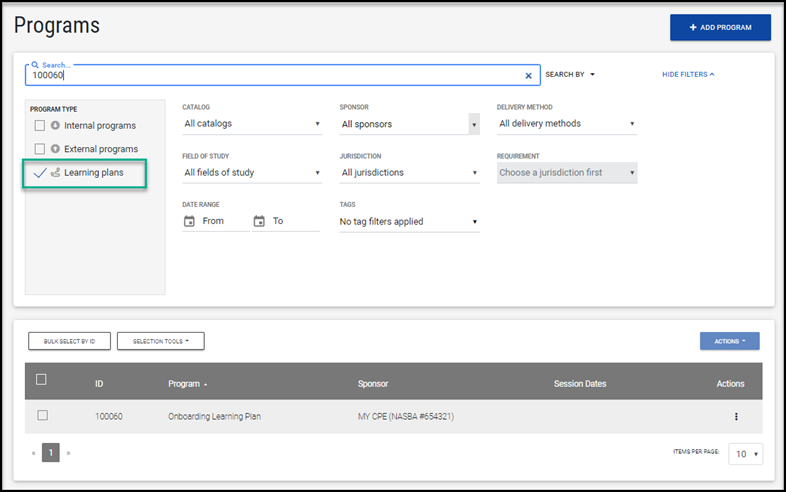This screenshot has height=492, width=786.
Task: Click the Add Program button
Action: point(720,27)
